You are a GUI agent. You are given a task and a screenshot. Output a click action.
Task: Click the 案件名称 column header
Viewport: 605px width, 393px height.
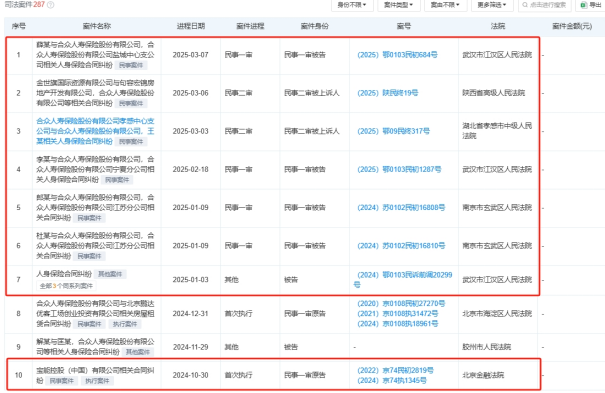coord(96,26)
